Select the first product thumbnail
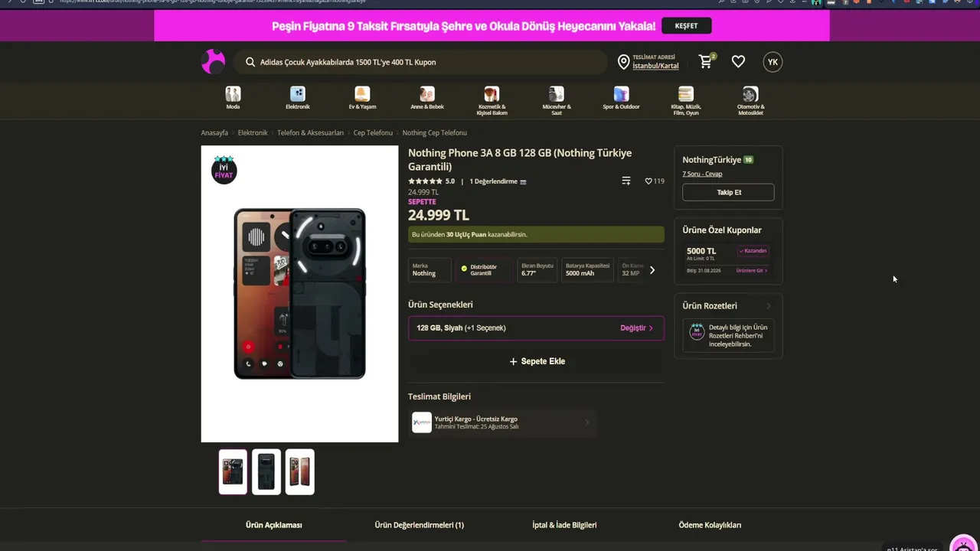980x551 pixels. 233,471
